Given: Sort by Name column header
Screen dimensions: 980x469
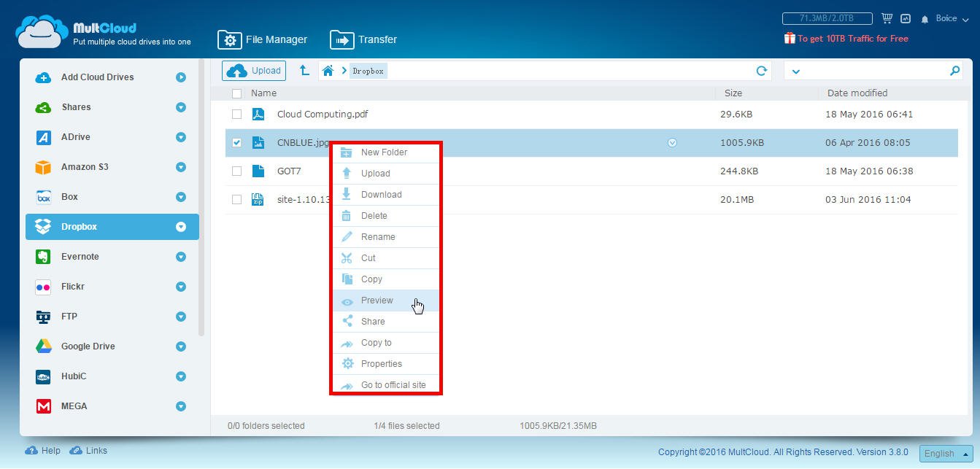Looking at the screenshot, I should 263,93.
